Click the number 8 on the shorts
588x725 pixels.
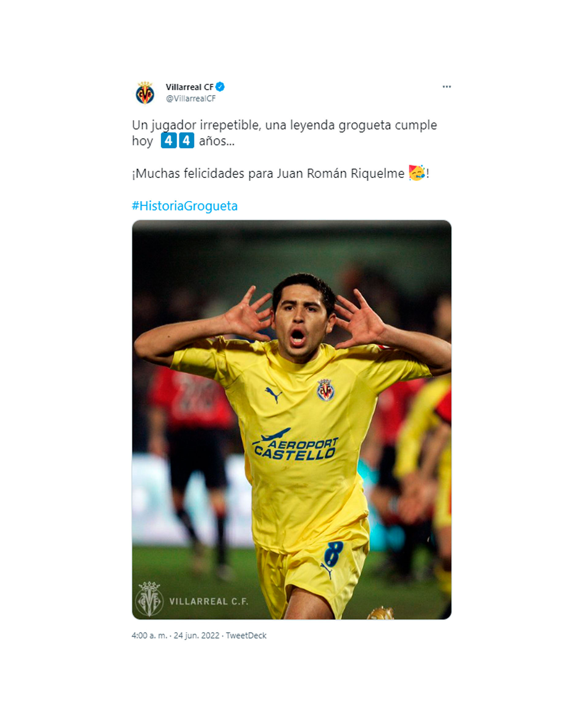click(333, 553)
